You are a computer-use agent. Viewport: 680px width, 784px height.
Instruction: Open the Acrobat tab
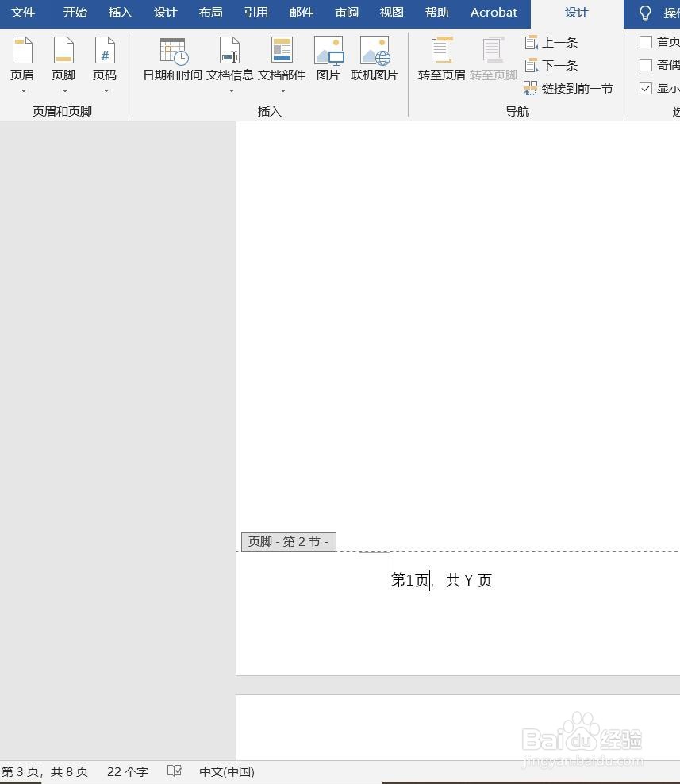[x=494, y=13]
